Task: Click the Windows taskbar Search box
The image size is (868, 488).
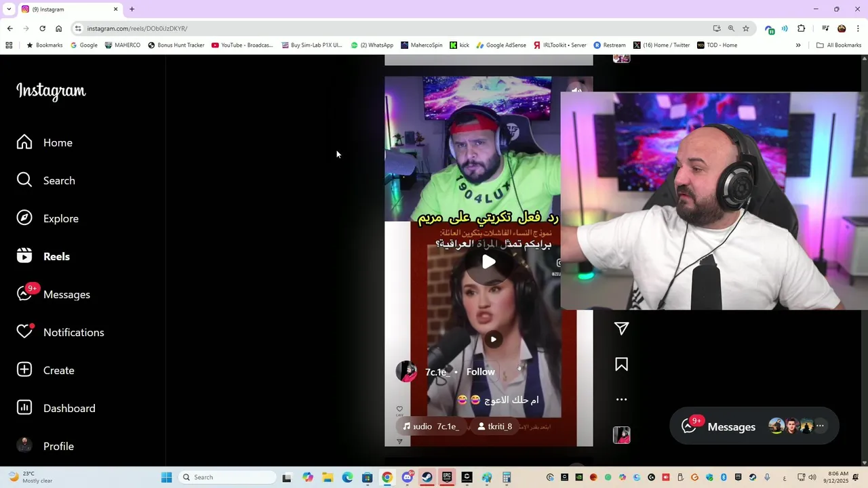Action: [228, 477]
